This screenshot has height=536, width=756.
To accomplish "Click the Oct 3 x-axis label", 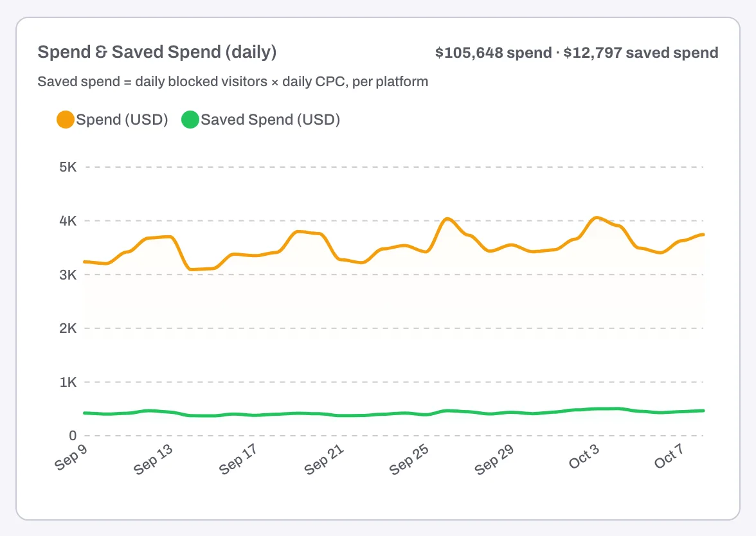I will click(584, 456).
